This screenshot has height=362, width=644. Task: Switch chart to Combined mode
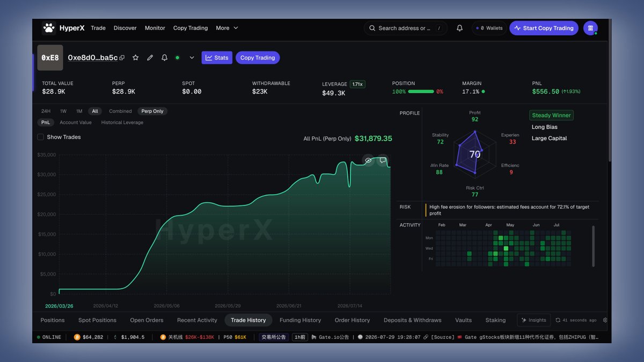click(x=120, y=111)
